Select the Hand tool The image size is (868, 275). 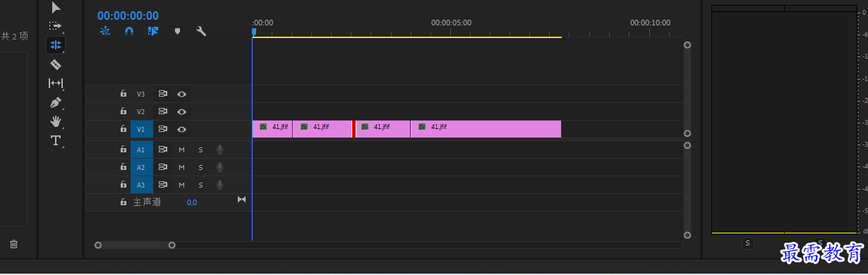click(56, 121)
